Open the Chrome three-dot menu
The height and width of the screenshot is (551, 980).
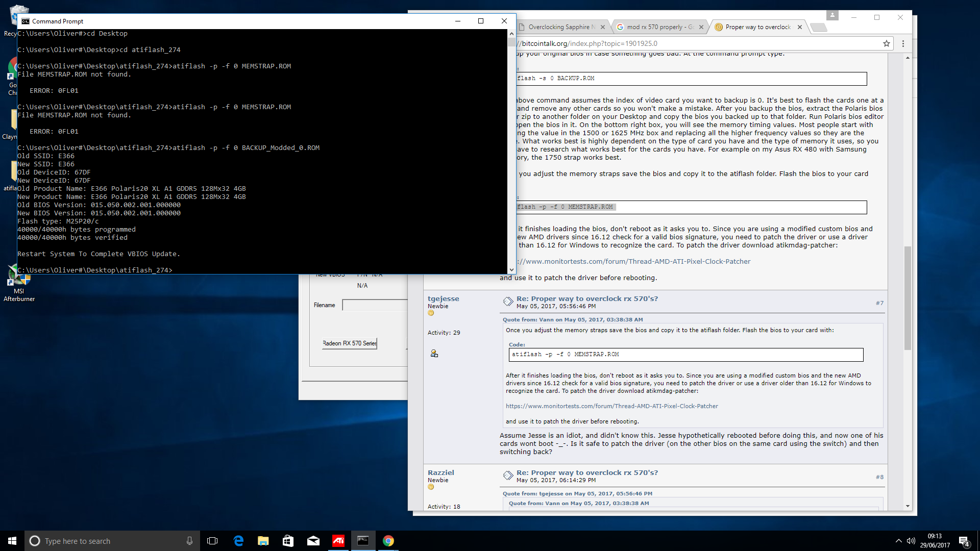point(903,43)
